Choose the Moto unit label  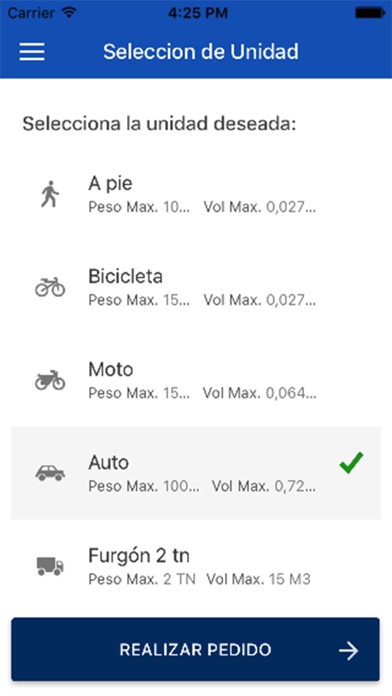point(111,369)
